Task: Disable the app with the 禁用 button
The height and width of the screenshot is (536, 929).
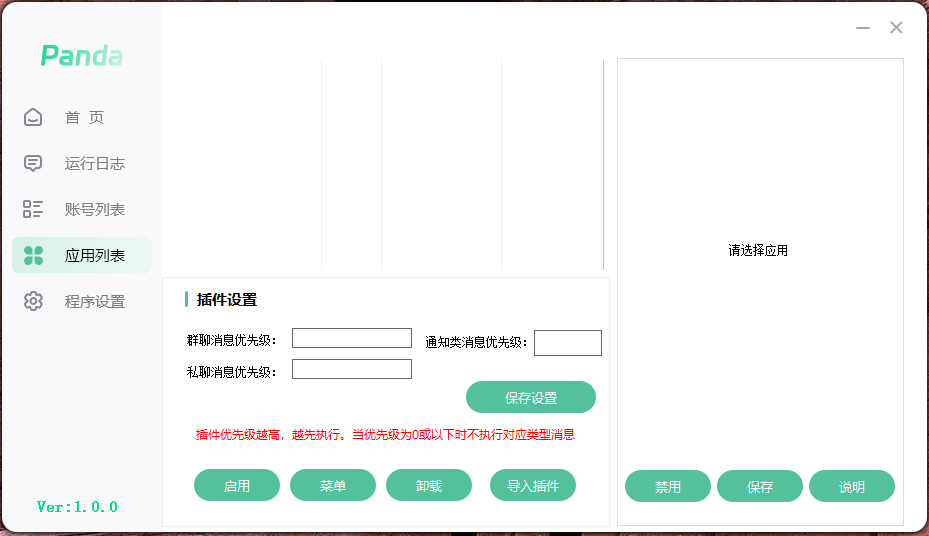Action: click(668, 487)
